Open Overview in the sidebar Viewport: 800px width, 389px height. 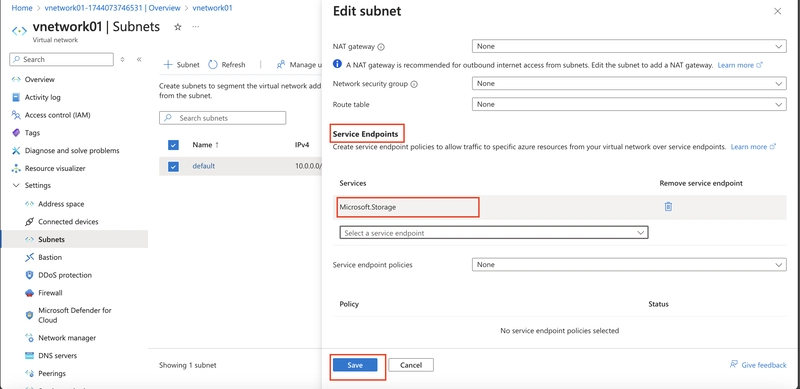tap(39, 80)
